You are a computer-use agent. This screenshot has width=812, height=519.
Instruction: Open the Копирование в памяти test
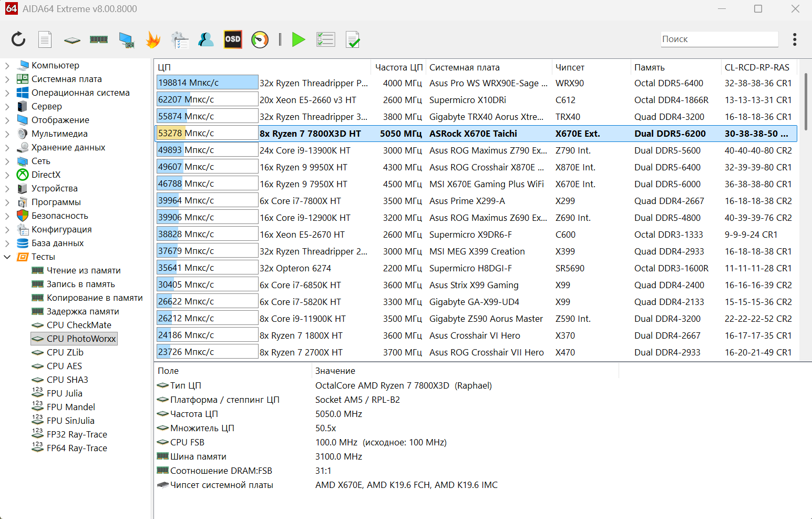pyautogui.click(x=95, y=298)
